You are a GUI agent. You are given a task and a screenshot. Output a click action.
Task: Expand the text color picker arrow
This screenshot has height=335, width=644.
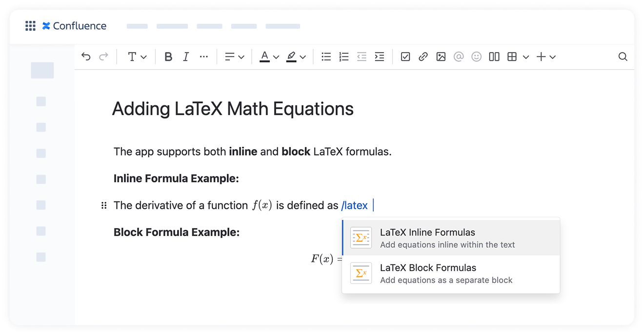point(276,57)
